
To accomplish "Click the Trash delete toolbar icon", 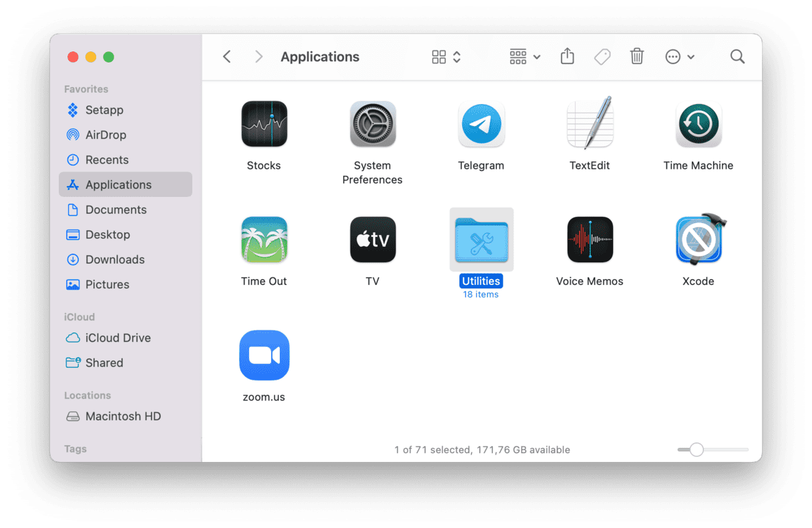I will point(637,57).
